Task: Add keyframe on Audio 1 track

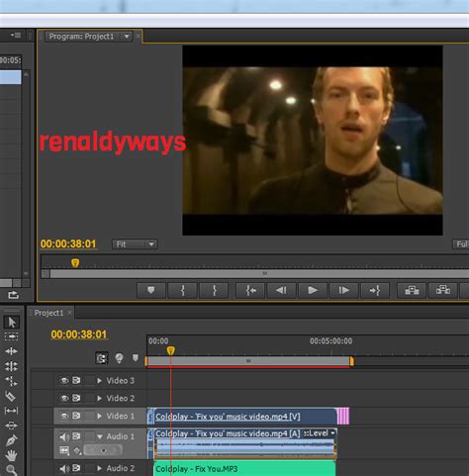Action: 103,450
